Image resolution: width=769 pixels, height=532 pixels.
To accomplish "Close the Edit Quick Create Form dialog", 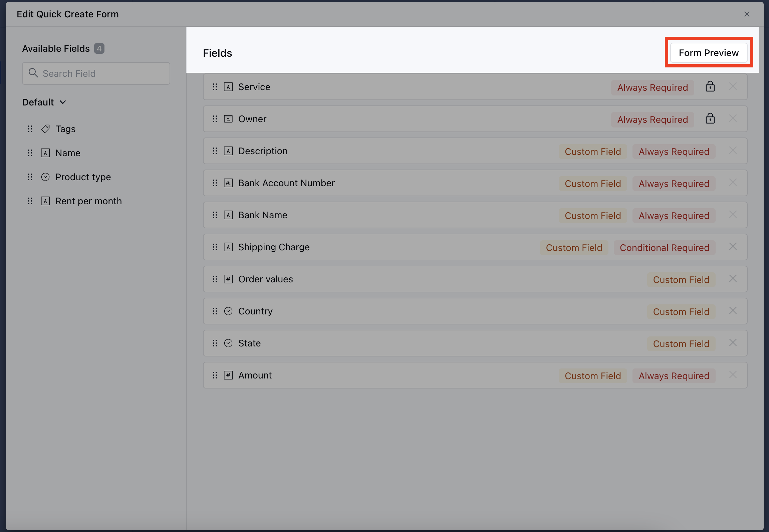I will tap(747, 14).
